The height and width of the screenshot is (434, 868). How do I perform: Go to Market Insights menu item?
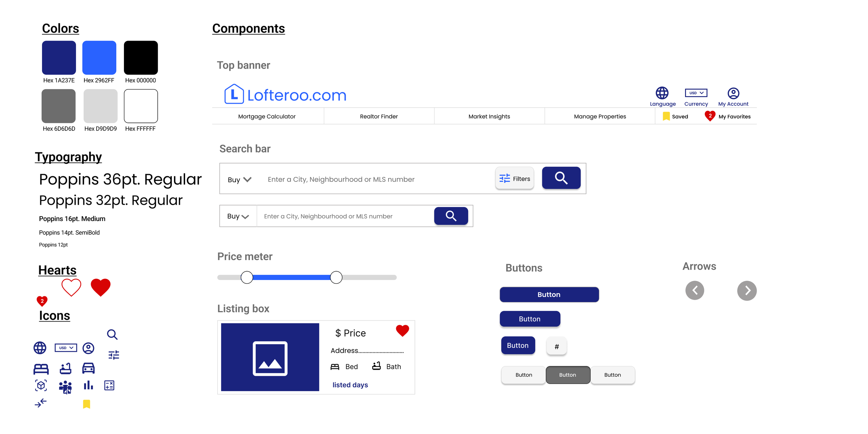coord(489,117)
